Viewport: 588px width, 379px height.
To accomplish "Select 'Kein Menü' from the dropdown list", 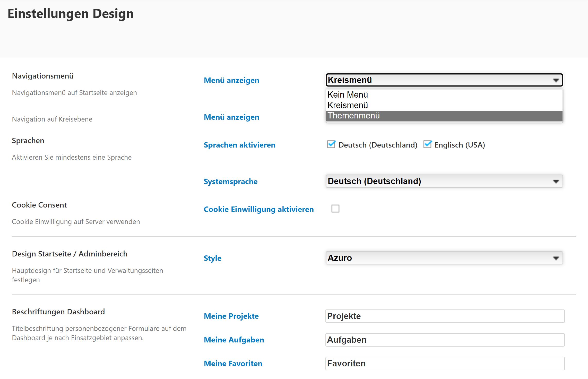I will pos(444,95).
